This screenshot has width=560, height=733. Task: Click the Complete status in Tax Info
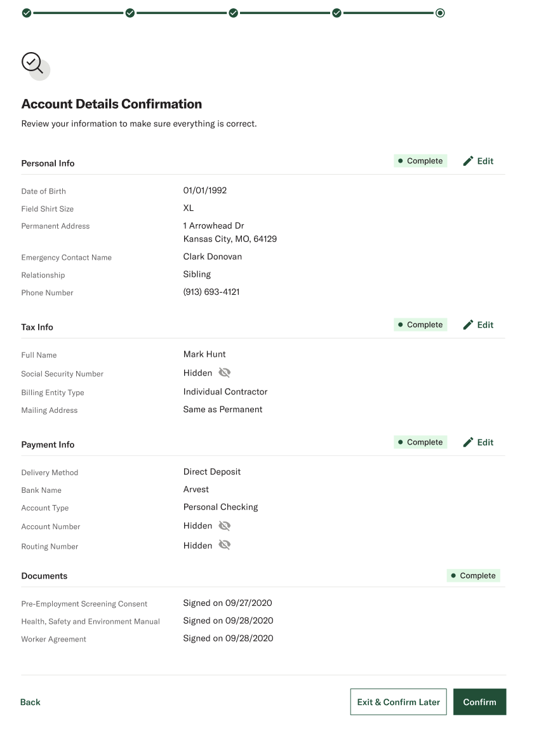[x=420, y=325]
